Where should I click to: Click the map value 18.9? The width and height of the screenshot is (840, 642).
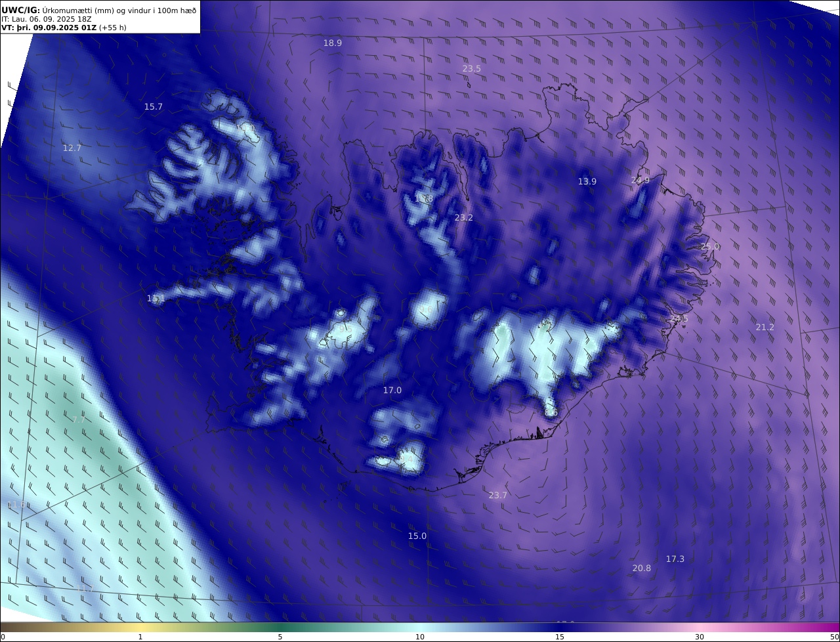(333, 43)
